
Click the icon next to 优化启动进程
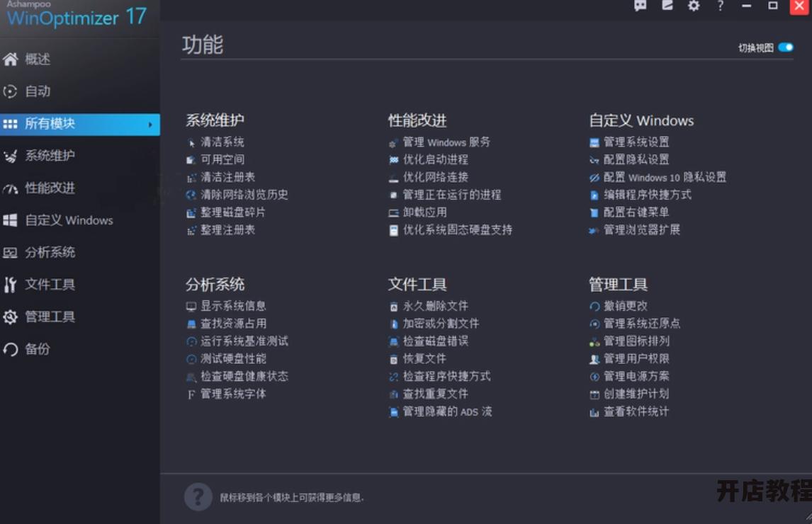393,160
